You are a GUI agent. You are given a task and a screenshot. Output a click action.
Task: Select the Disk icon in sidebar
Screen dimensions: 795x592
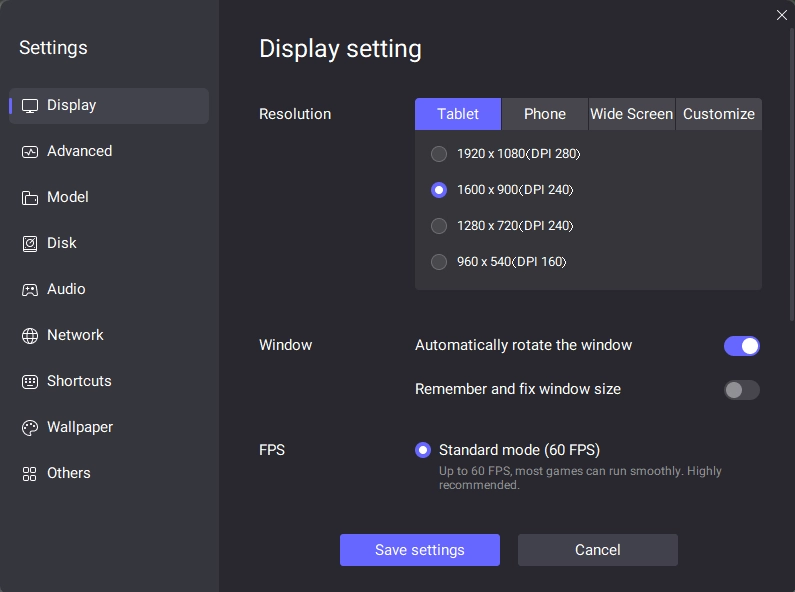coord(30,244)
